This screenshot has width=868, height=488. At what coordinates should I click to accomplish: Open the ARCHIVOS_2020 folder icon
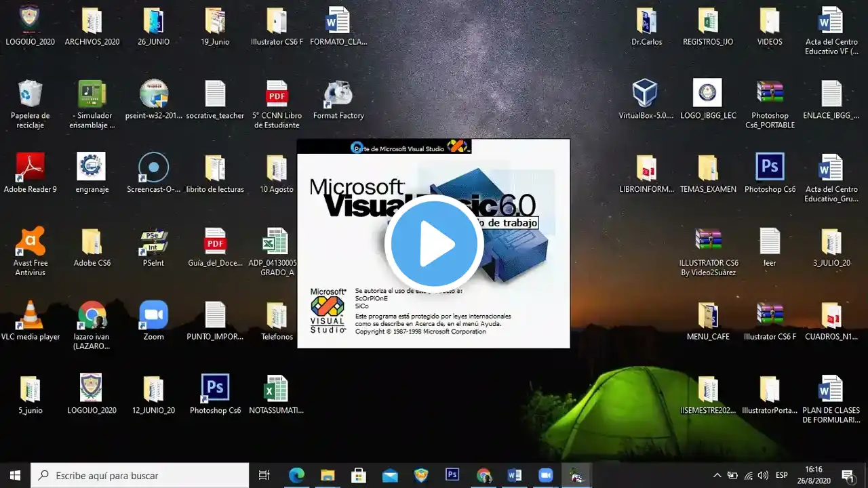click(x=92, y=21)
